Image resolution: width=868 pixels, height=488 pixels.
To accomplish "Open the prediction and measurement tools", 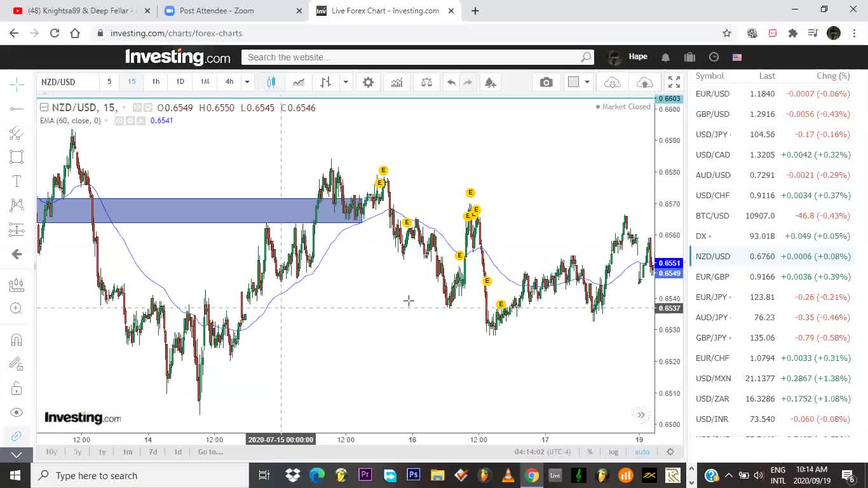I will coord(17,229).
